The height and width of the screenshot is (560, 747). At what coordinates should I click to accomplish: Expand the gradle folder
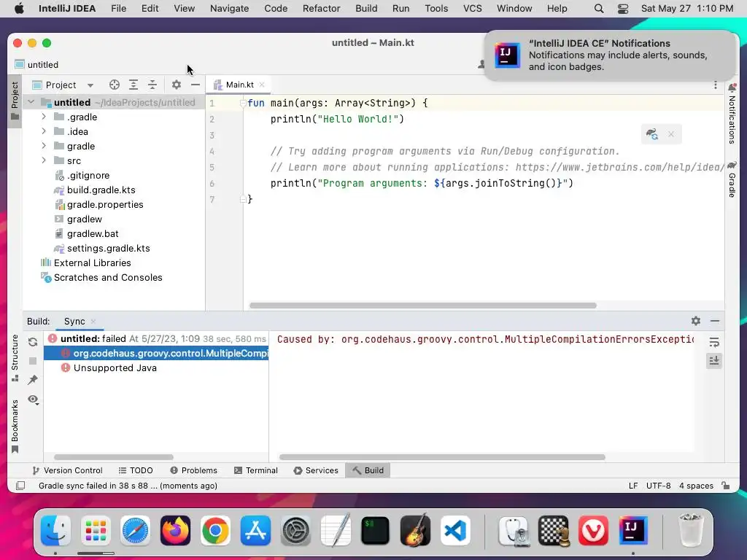pos(44,146)
